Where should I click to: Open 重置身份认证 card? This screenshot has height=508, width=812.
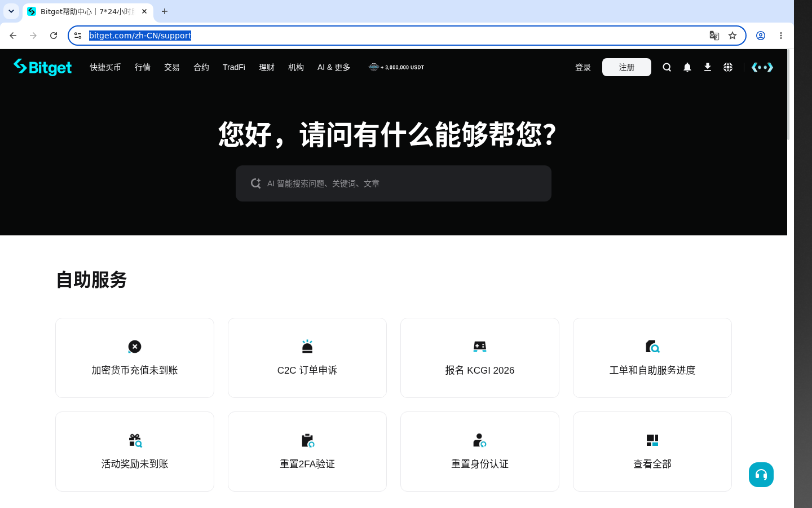coord(480,452)
